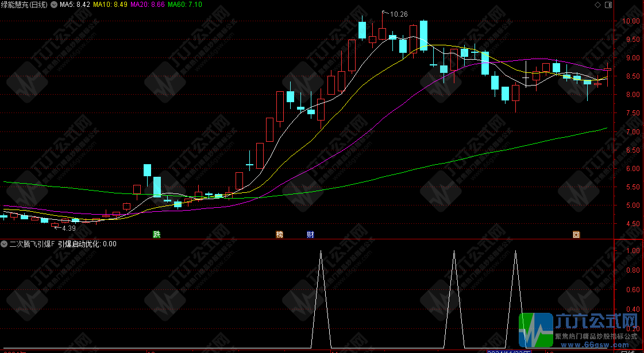Click the 绿能慧充(日线) chart title
Viewport: 644px width, 353px height.
pyautogui.click(x=25, y=5)
